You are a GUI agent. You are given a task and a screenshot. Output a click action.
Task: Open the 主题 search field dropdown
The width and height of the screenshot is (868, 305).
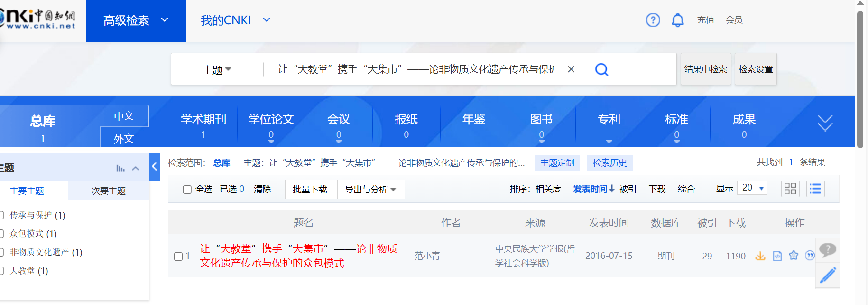click(x=217, y=70)
